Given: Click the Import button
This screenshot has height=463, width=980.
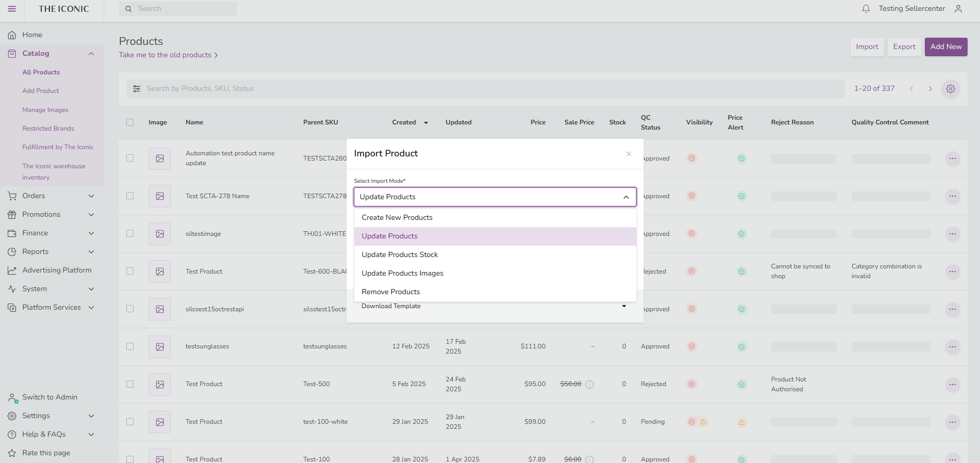Looking at the screenshot, I should click(867, 47).
